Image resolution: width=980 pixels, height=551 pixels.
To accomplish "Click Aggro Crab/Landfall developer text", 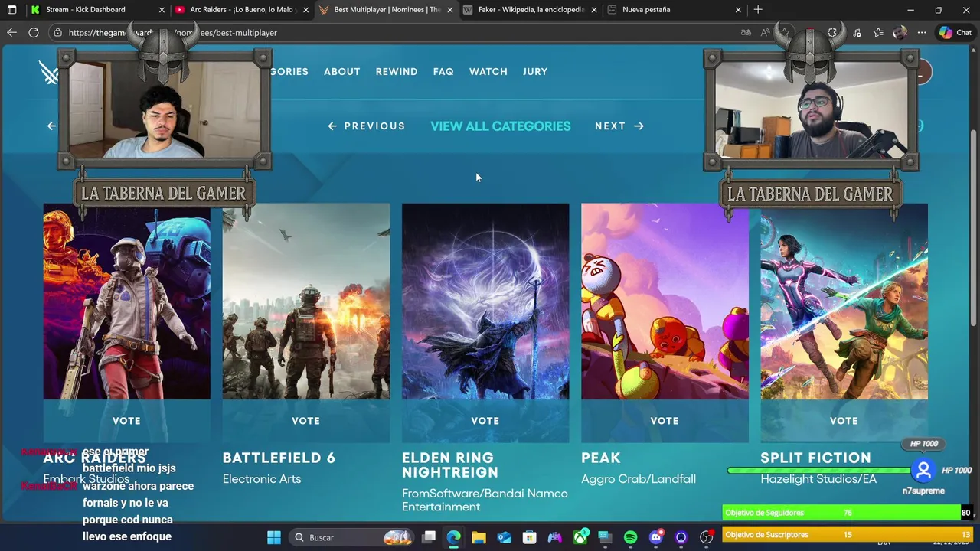I will (639, 479).
